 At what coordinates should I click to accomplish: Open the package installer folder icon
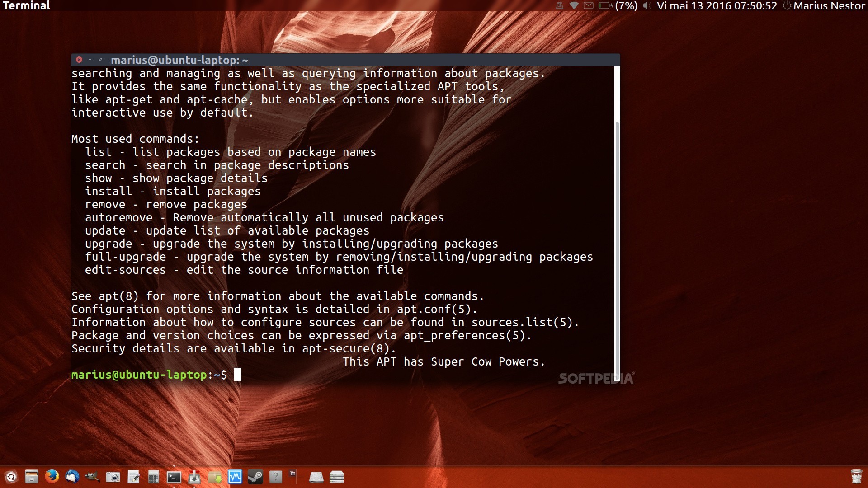(x=215, y=477)
